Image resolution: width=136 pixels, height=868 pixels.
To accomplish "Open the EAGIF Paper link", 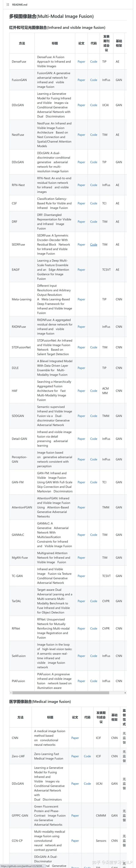I will pyautogui.click(x=81, y=269).
